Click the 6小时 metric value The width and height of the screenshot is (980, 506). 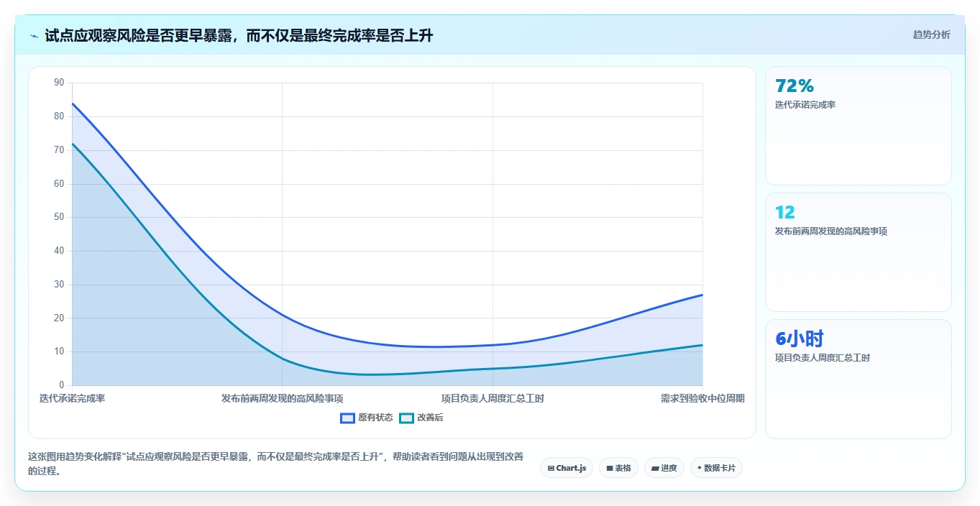800,339
